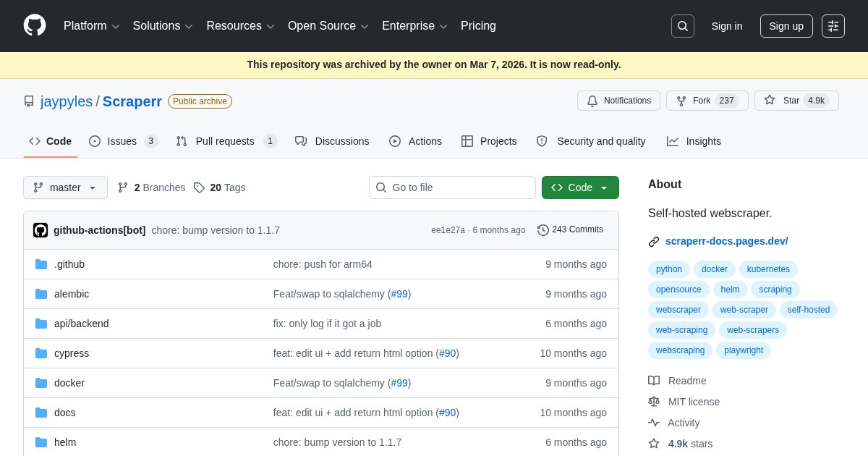Open the github-actions[bot] author name link
Screen dimensions: 868x456
click(100, 230)
